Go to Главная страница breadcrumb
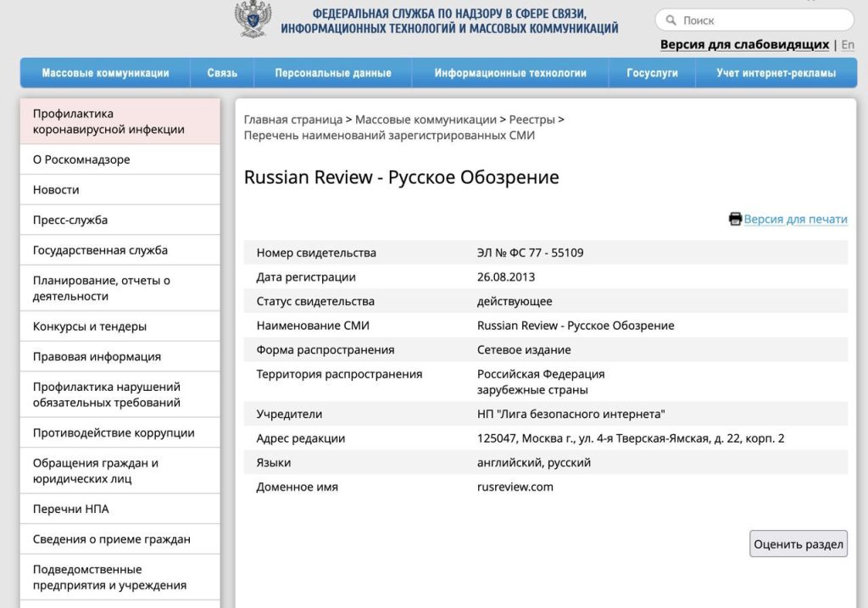Screen dimensions: 868x608 (293, 120)
